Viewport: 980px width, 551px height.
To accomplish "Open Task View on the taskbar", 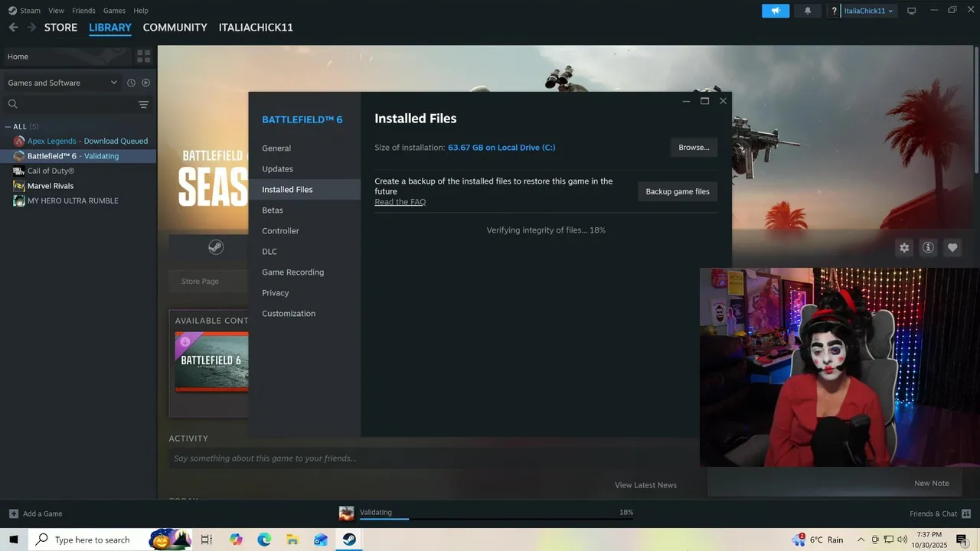I will coord(206,540).
